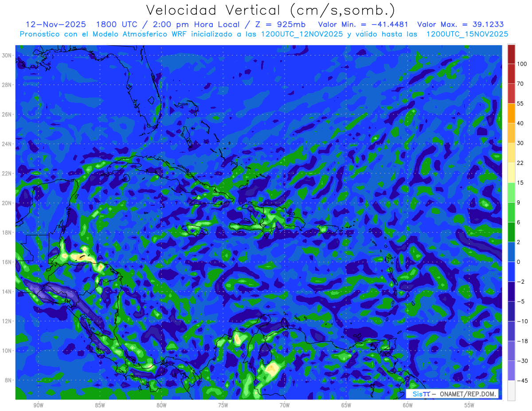Click the orange color bar segment between 40 and 55

tap(511, 113)
